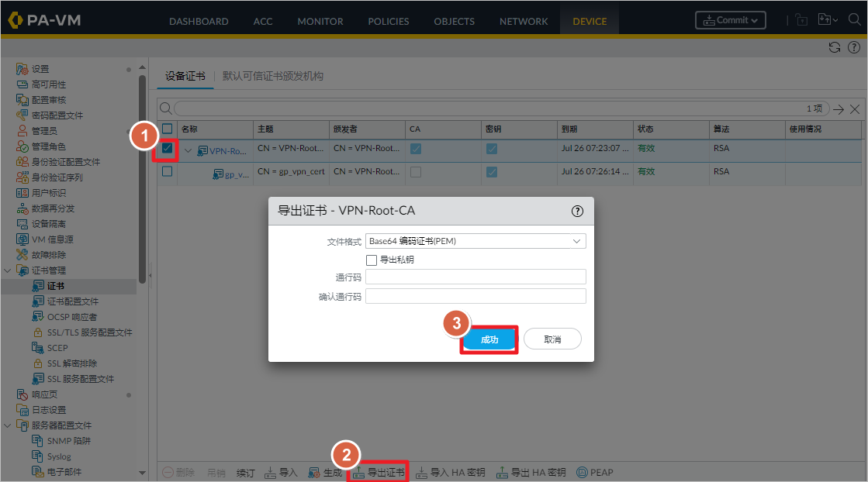Open VM 信息源 sidebar icon

(x=22, y=239)
